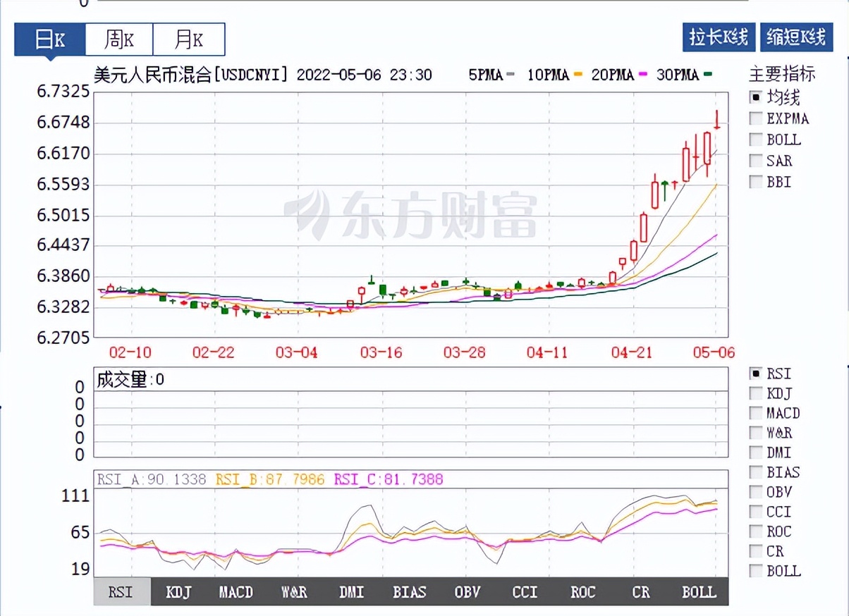The height and width of the screenshot is (616, 849).
Task: Select the 均线 moving average radio button
Action: [755, 97]
